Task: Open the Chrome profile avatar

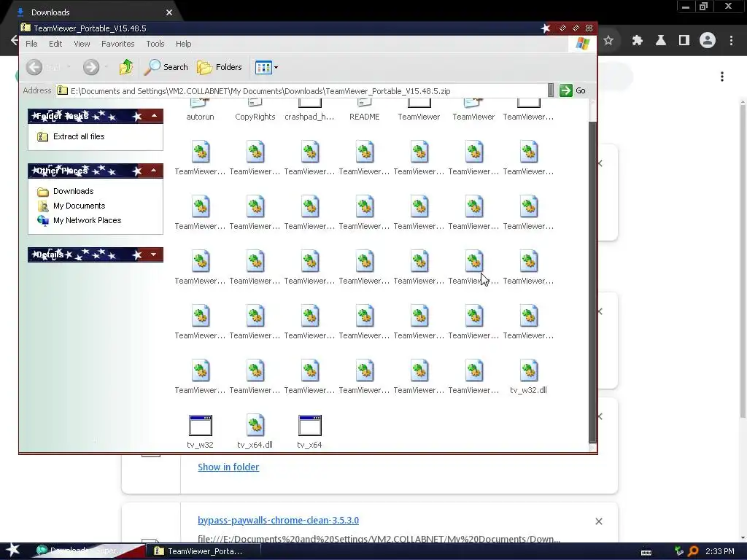Action: [708, 41]
